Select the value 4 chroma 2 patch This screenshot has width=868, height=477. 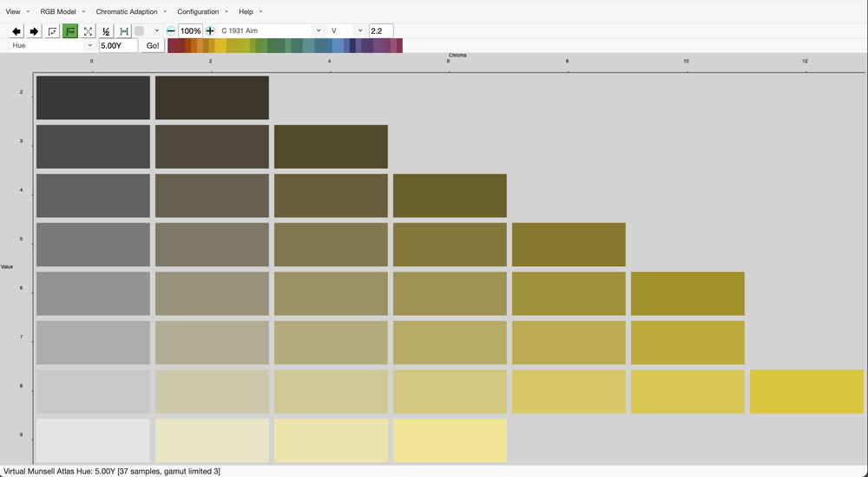click(212, 195)
